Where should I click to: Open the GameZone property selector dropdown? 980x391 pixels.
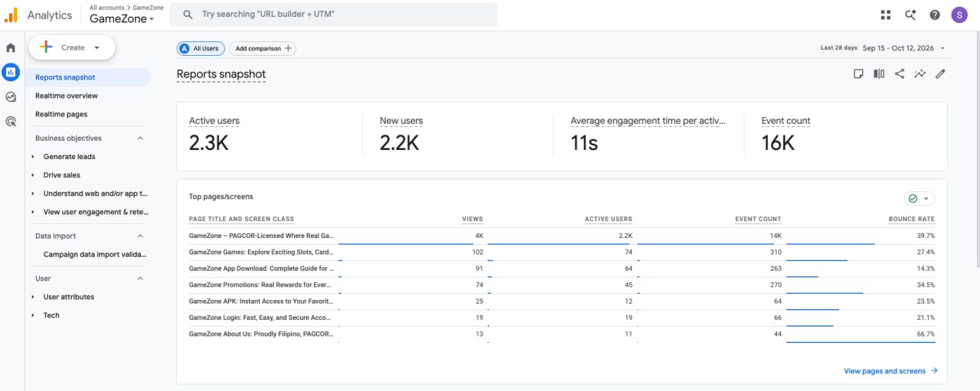tap(122, 19)
